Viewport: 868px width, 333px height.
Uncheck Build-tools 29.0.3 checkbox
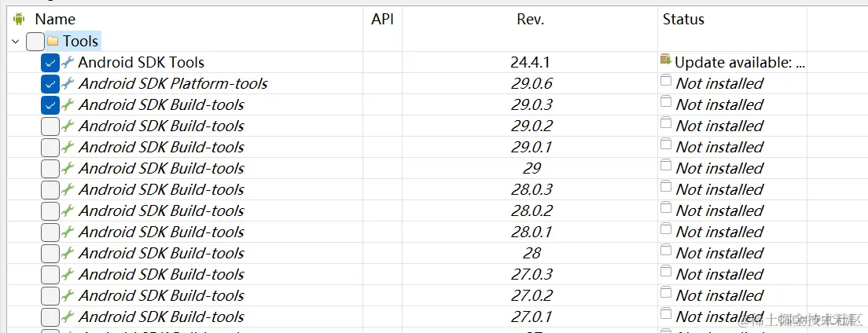point(50,105)
